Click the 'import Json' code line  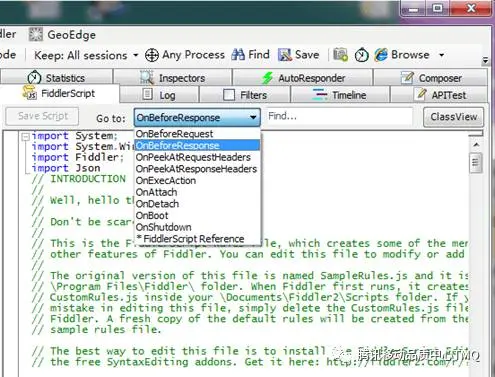pos(66,168)
